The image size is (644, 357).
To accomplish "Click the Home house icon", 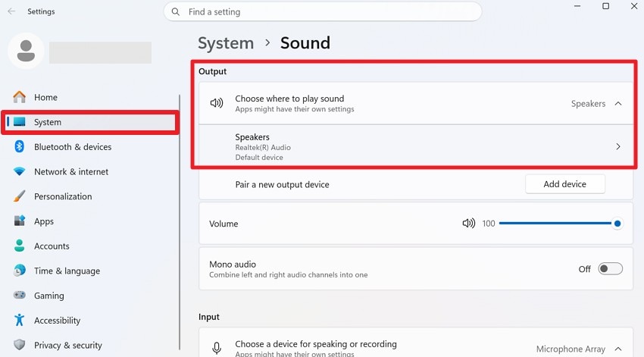I will (x=19, y=97).
